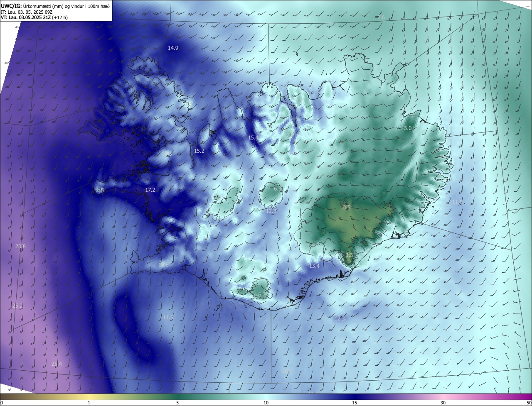
Task: Click the 13.4 value label
Action: pos(314,266)
